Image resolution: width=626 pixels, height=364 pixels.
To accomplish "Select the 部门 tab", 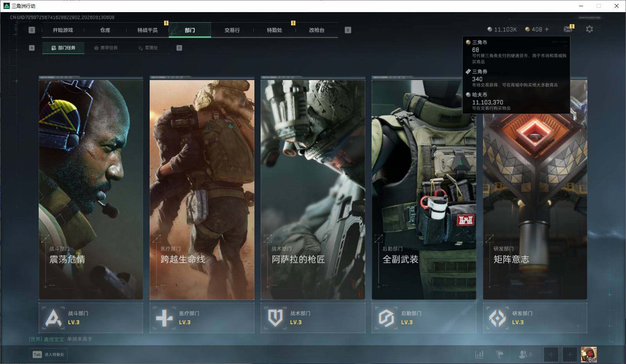I will point(190,30).
